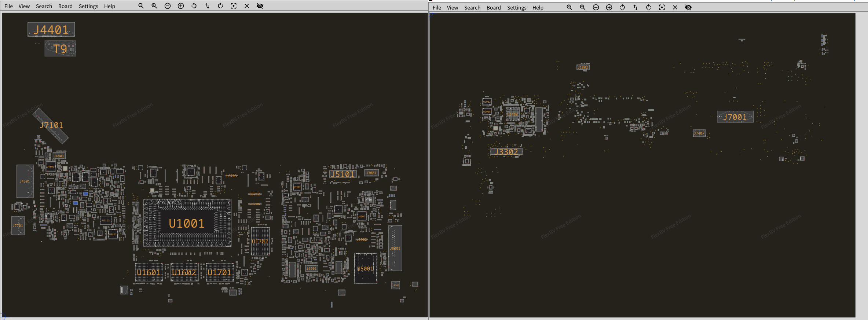Toggle crossed-eye visibility icon in right window
This screenshot has width=868, height=320.
tap(688, 7)
